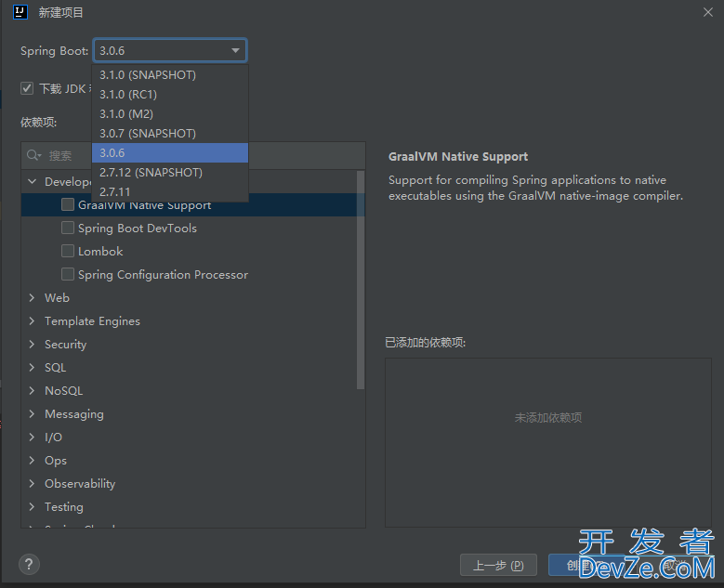Close the New Project dialog
Image resolution: width=724 pixels, height=588 pixels.
(x=708, y=12)
